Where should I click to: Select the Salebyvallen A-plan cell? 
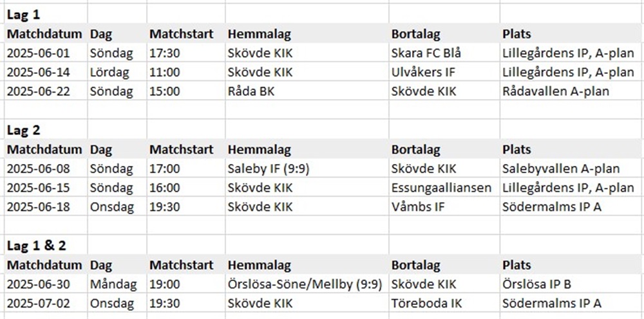(x=572, y=169)
